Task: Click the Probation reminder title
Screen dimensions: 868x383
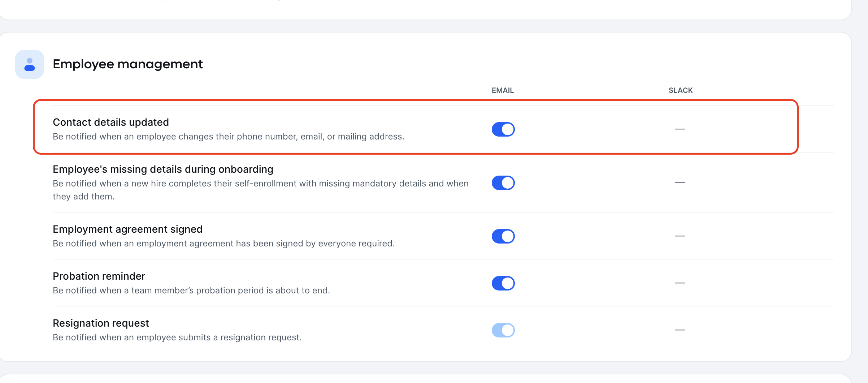Action: point(99,276)
